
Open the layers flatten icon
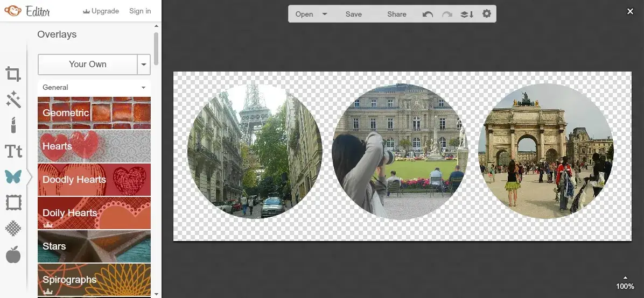[x=467, y=14]
